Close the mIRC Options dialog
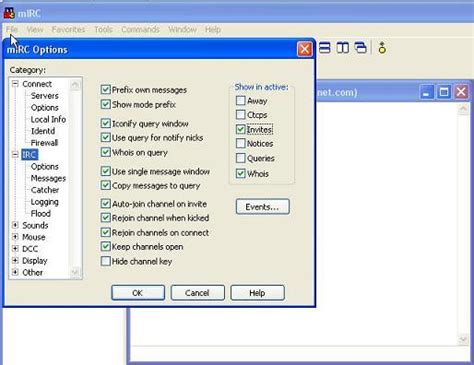This screenshot has width=474, height=365. (x=304, y=49)
